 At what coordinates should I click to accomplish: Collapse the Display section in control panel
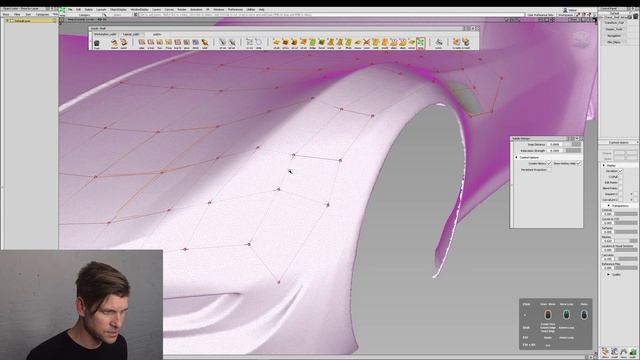point(604,165)
